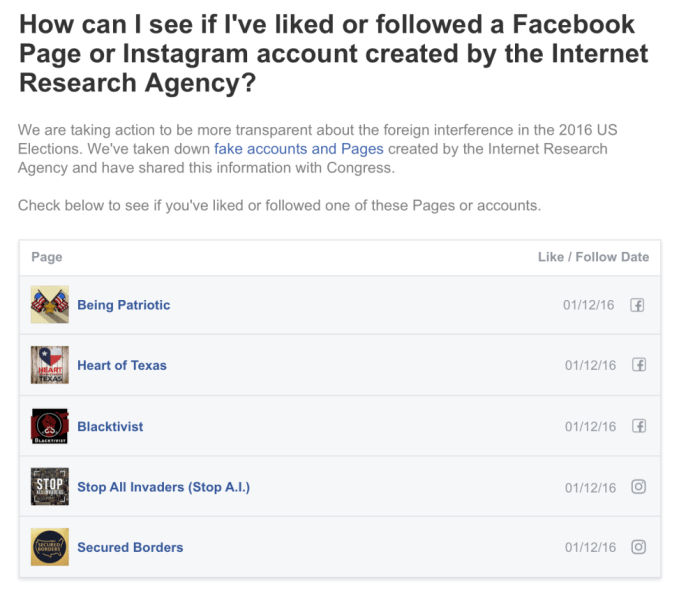Click the Like / Follow Date header
Viewport: 679px width, 591px height.
(x=593, y=257)
